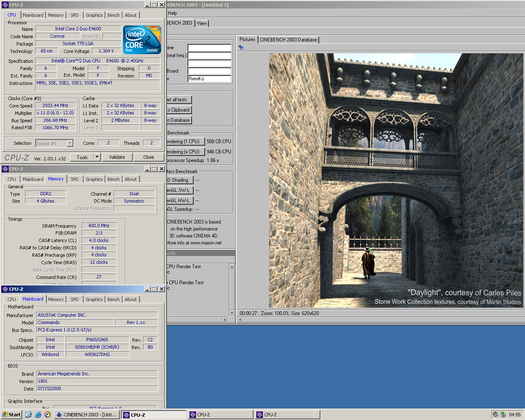Image resolution: width=525 pixels, height=420 pixels.
Task: Open the Socket #1 selection dropdown
Action: pyautogui.click(x=70, y=143)
